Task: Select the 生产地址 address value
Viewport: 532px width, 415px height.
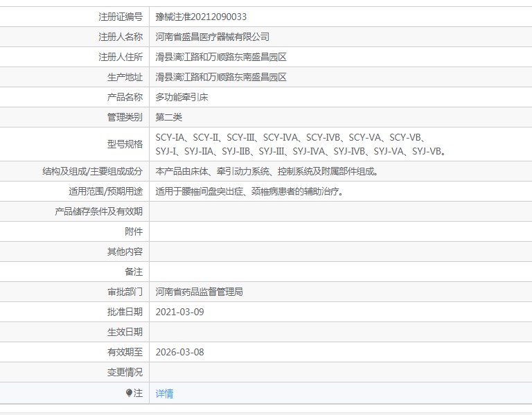Action: point(221,77)
